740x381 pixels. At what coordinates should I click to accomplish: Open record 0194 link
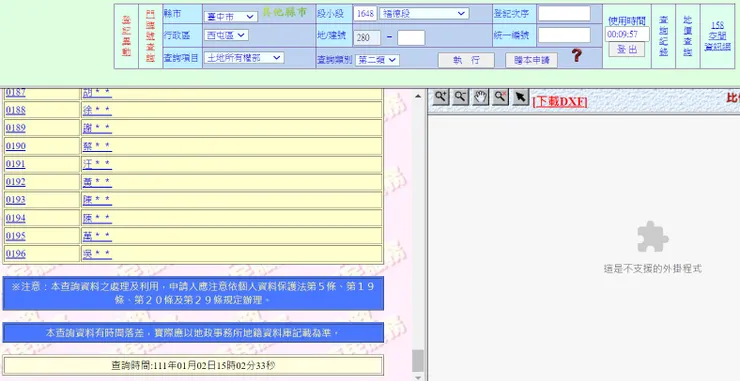[16, 218]
